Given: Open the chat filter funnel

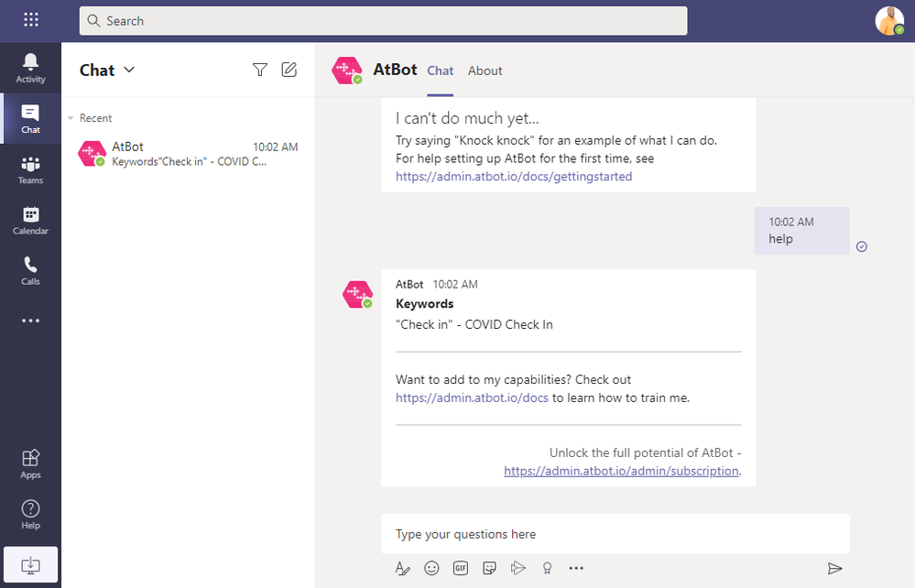Looking at the screenshot, I should tap(260, 70).
